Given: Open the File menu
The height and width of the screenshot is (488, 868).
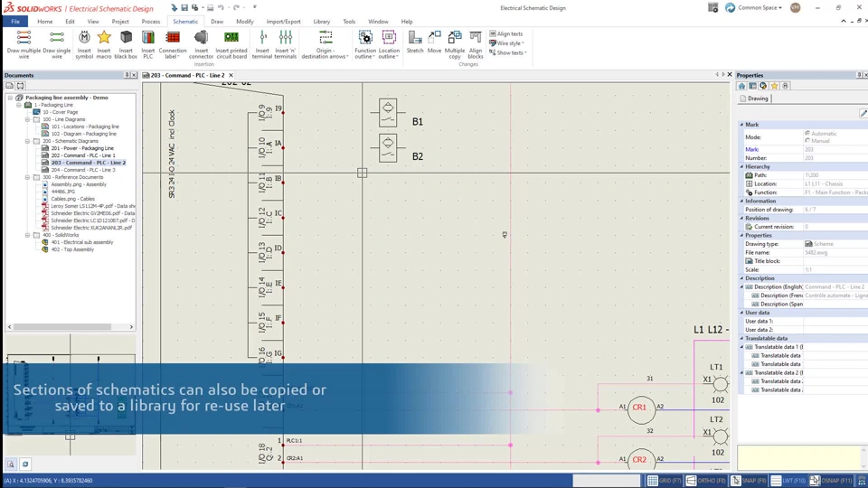Looking at the screenshot, I should (x=15, y=22).
